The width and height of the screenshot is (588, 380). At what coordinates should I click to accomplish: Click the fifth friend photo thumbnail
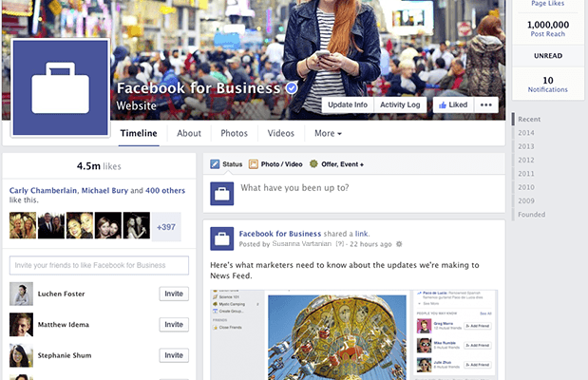point(137,225)
